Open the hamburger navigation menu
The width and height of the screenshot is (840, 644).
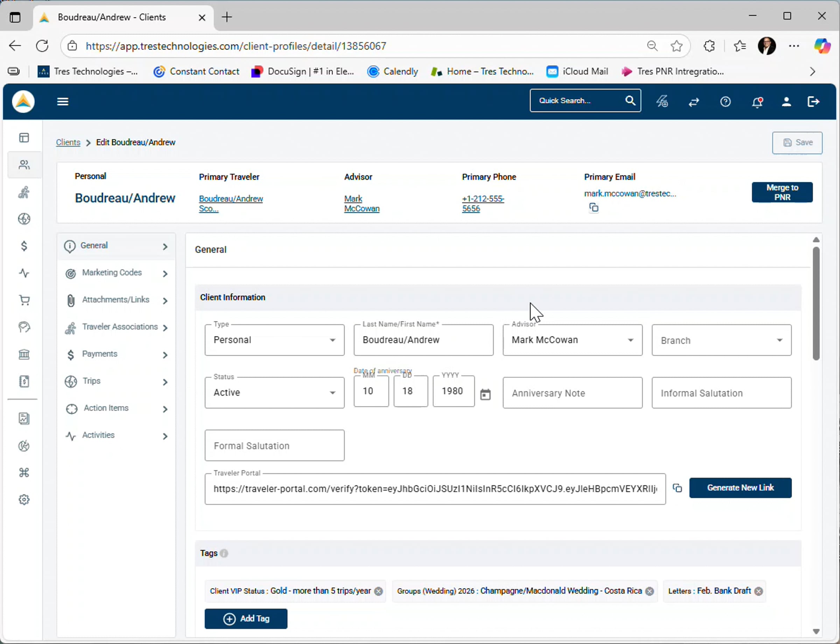[63, 101]
